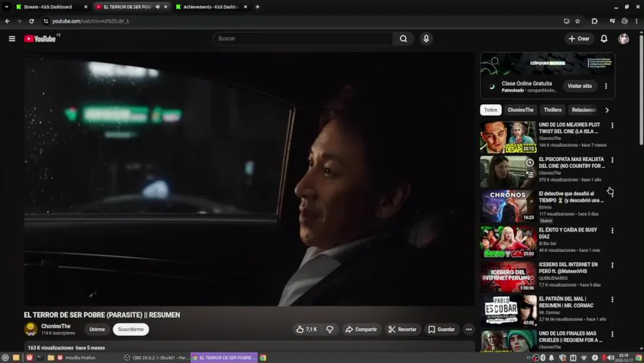
Task: Open options for PSICOPATA MAS REALISTA video
Action: [x=612, y=160]
